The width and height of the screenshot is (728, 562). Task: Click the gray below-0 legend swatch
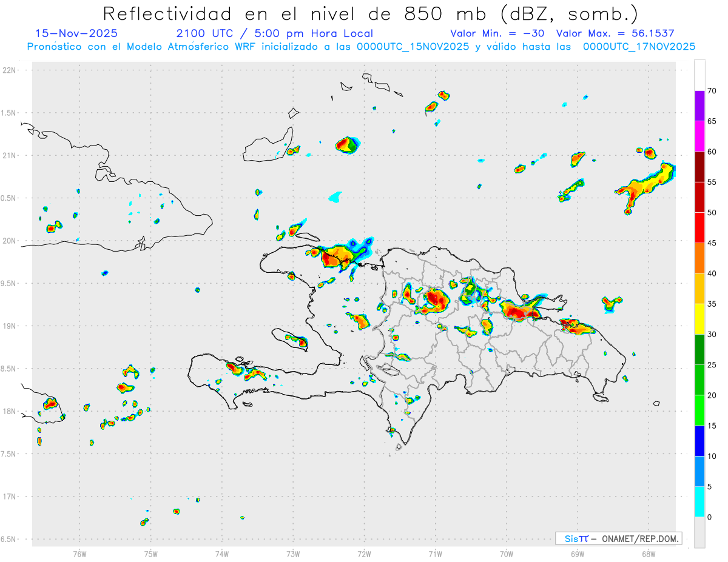[x=699, y=532]
